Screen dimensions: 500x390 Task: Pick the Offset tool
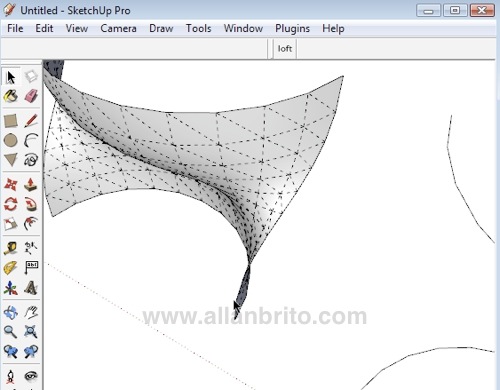point(31,224)
